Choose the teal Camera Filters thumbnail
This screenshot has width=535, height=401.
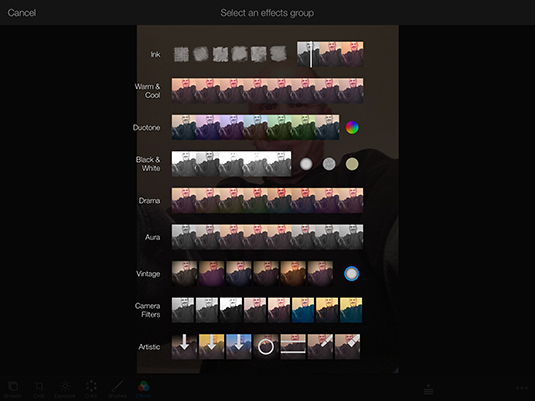[x=303, y=310]
